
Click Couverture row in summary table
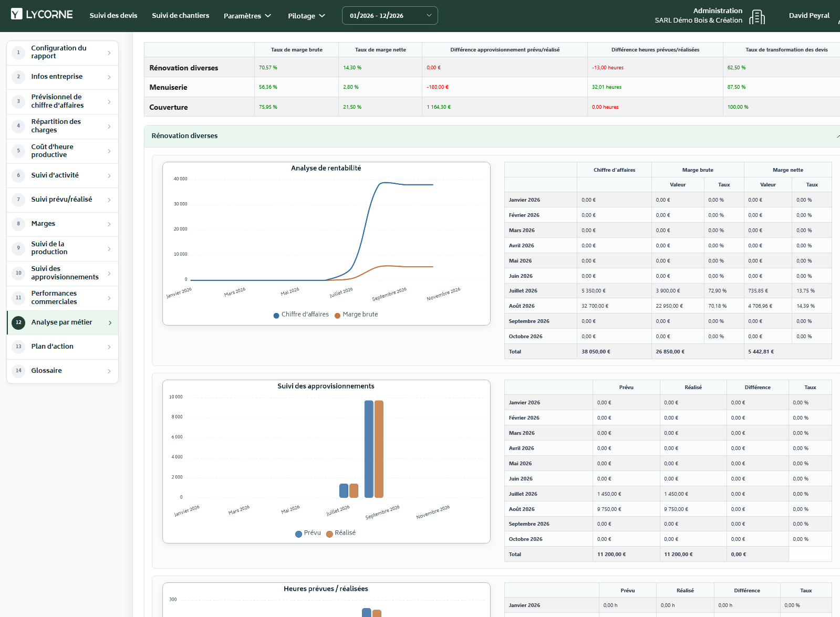coord(492,107)
